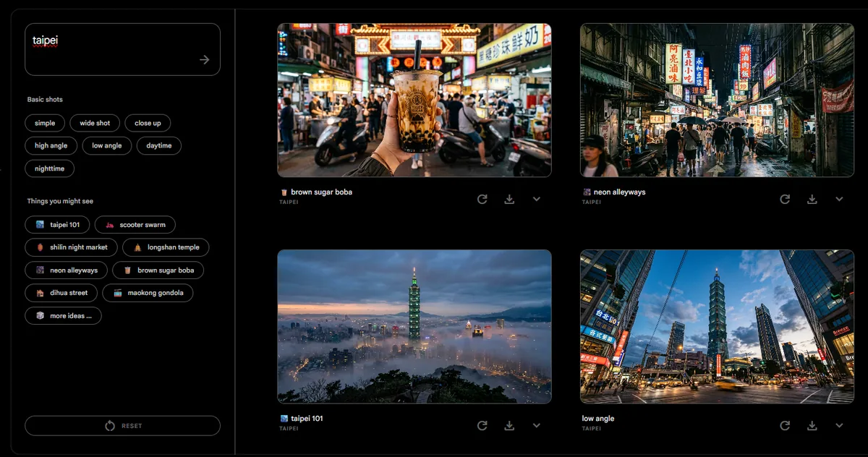Focus the taipei prompt text field
Image resolution: width=868 pixels, height=457 pixels.
tap(122, 49)
